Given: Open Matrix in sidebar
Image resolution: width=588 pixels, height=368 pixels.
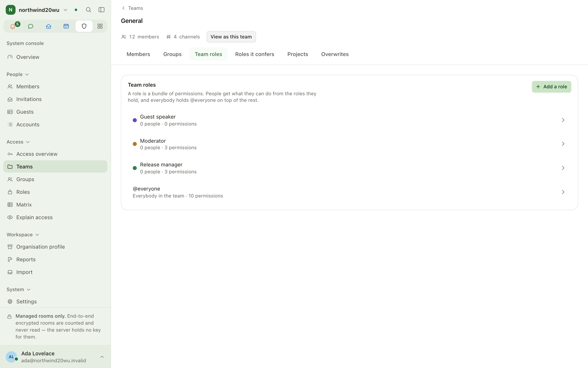Looking at the screenshot, I should [x=55, y=204].
